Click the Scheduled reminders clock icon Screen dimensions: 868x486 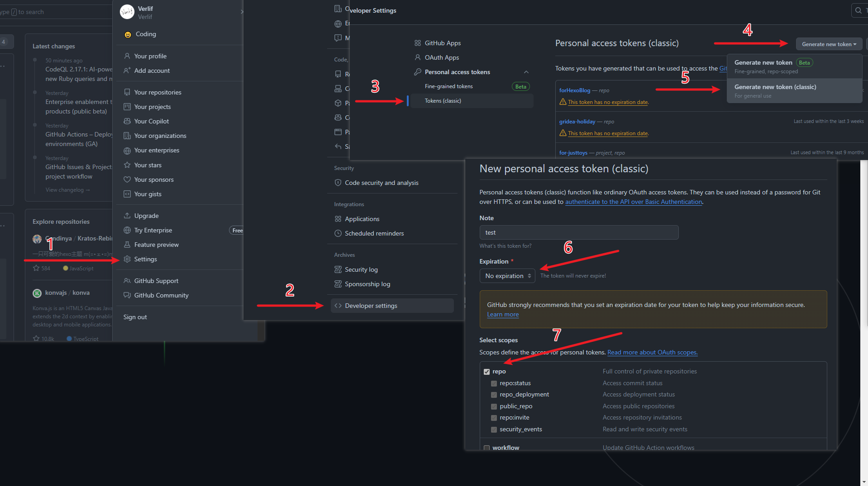338,233
